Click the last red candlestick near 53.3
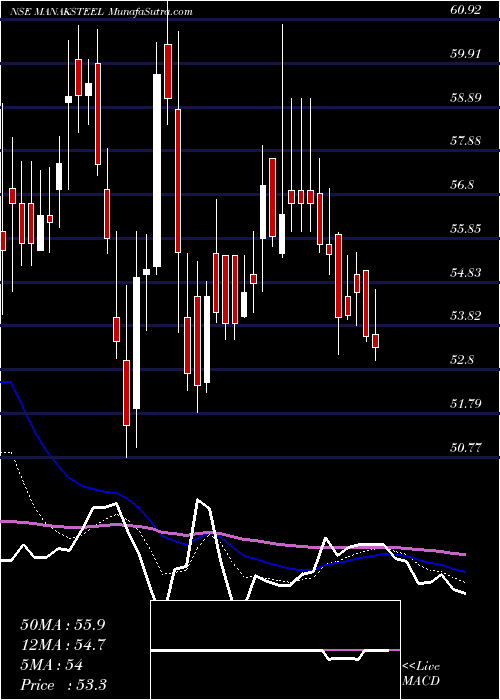This screenshot has width=500, height=700. tap(375, 341)
